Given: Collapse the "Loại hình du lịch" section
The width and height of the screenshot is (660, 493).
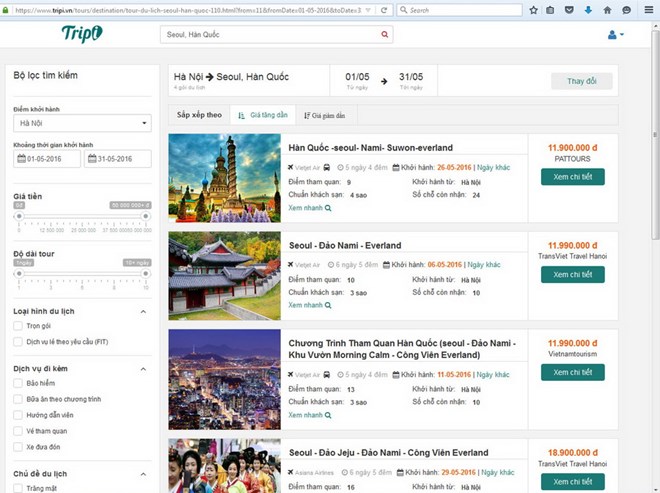Looking at the screenshot, I should [145, 311].
